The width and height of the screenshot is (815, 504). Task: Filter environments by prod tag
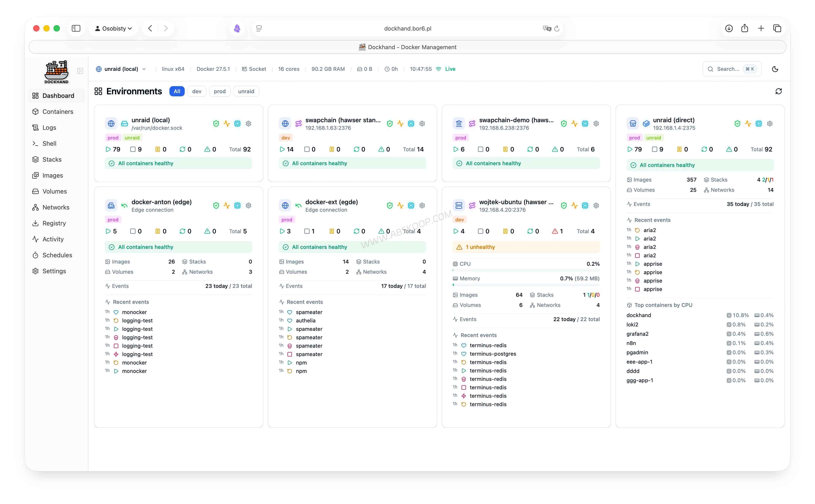pos(220,91)
